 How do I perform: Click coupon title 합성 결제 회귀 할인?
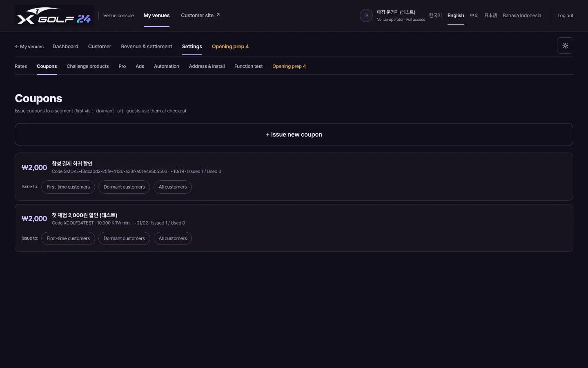(x=72, y=164)
